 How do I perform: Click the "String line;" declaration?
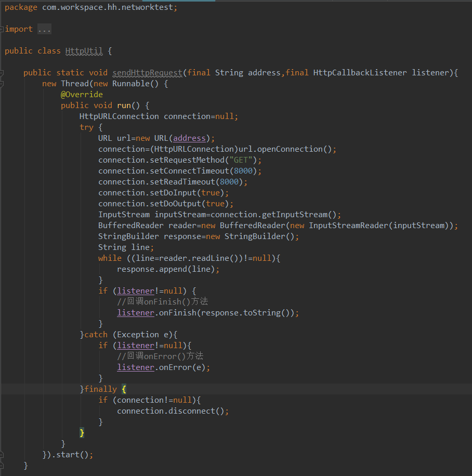pyautogui.click(x=126, y=248)
